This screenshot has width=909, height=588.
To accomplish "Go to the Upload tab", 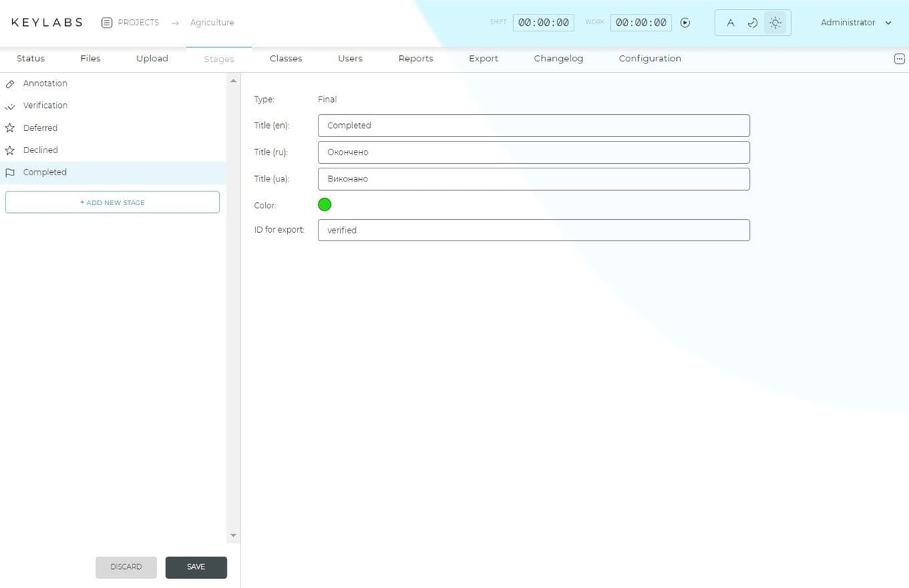I will [152, 58].
